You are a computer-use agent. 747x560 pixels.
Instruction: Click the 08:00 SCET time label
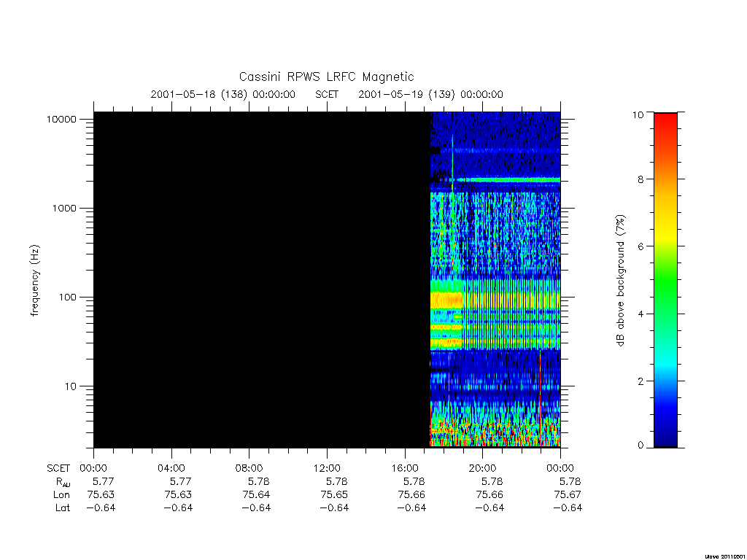[x=249, y=468]
